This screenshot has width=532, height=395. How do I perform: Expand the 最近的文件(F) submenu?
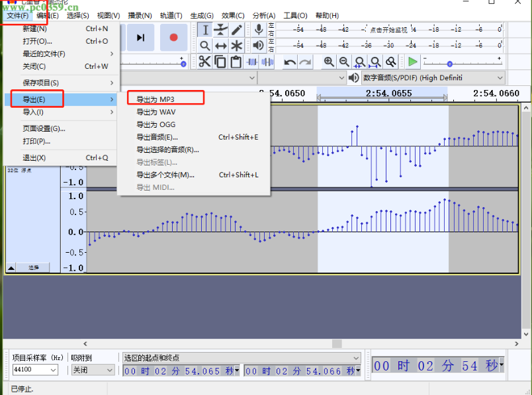pyautogui.click(x=62, y=54)
